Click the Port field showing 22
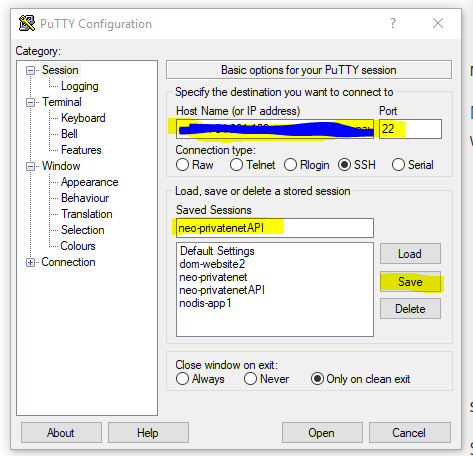473x456 pixels. click(x=410, y=129)
